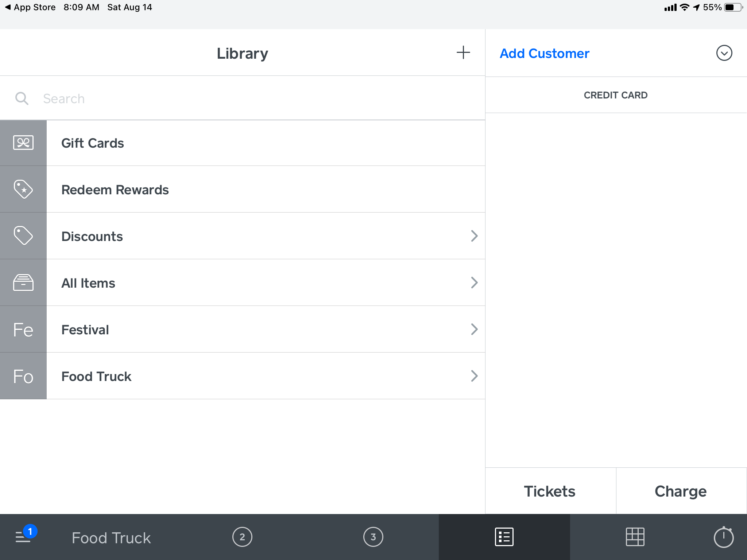Open the timer clock icon in bottom bar

click(x=723, y=537)
